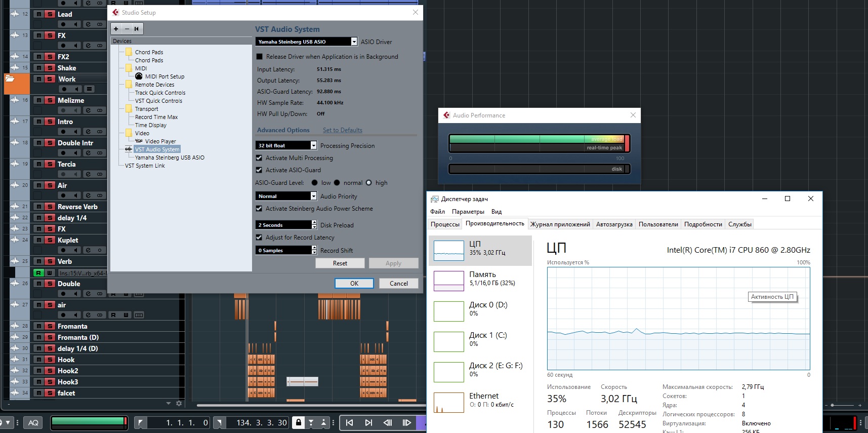Open the AQ button in transport bar

coord(33,423)
